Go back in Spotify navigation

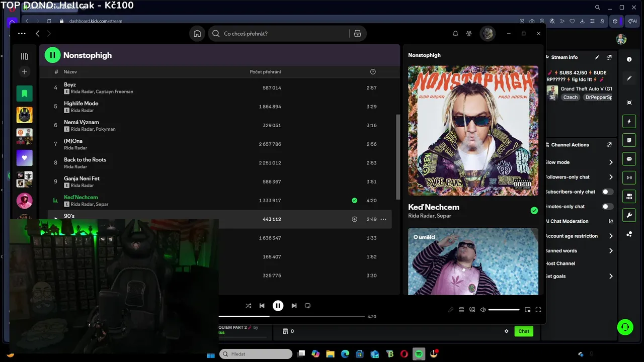(x=37, y=34)
